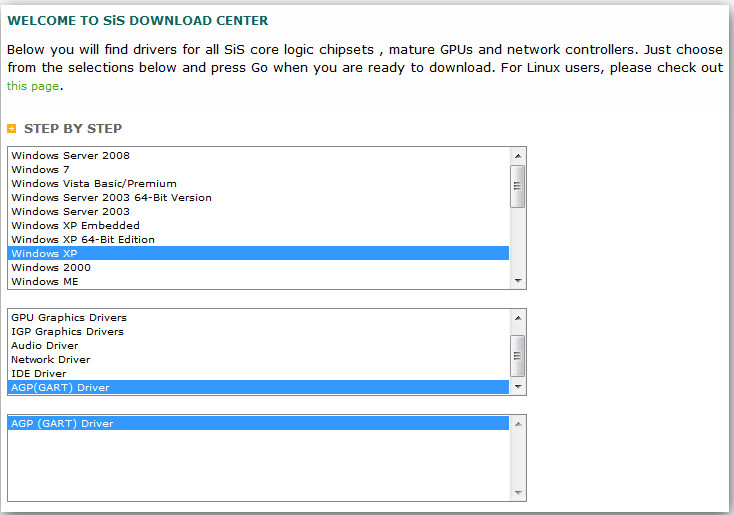Click third list scroll down arrow
Viewport: 734px width, 515px height.
click(518, 493)
